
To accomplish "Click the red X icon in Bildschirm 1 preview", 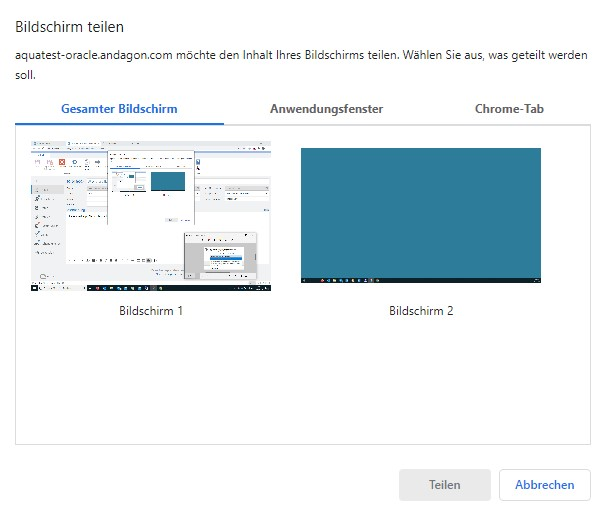I will (x=62, y=162).
